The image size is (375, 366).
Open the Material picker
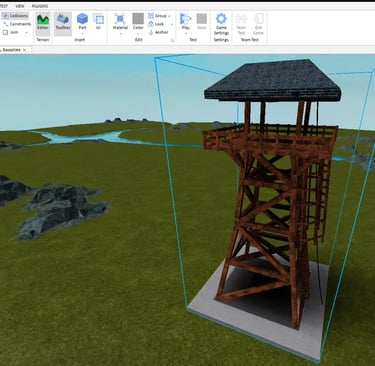point(120,22)
